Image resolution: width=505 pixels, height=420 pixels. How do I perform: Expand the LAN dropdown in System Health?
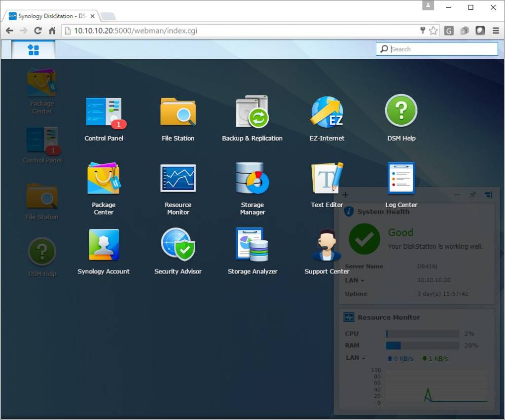pyautogui.click(x=355, y=280)
